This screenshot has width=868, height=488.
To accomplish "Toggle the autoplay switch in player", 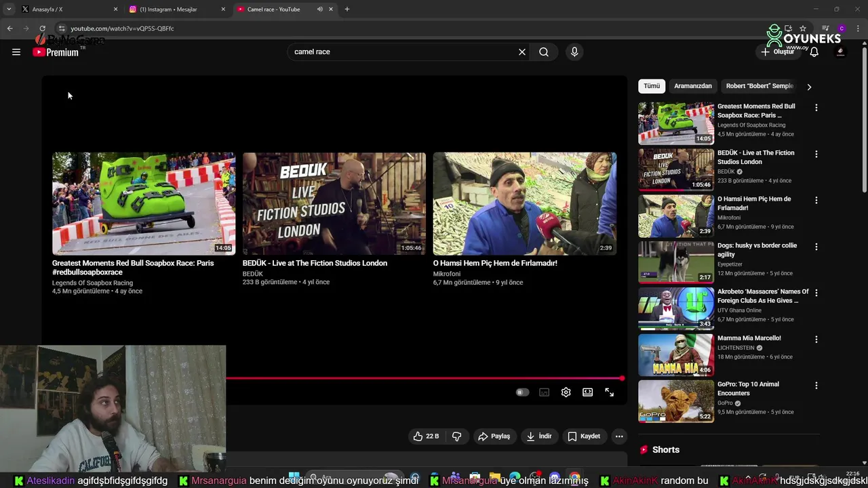I will pos(522,392).
